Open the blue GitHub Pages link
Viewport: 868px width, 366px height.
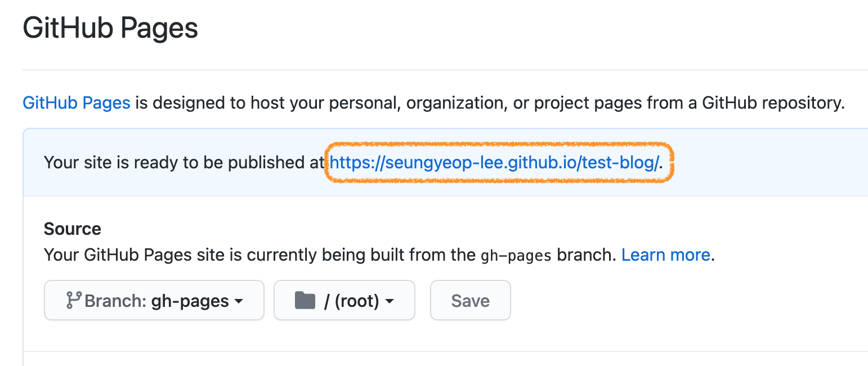(x=77, y=103)
